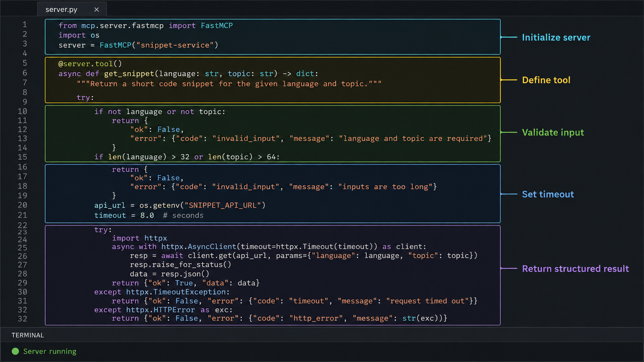644x362 pixels.
Task: Click the api_url = os.getenv("SNIPPET_API_URL") line
Action: tap(180, 205)
